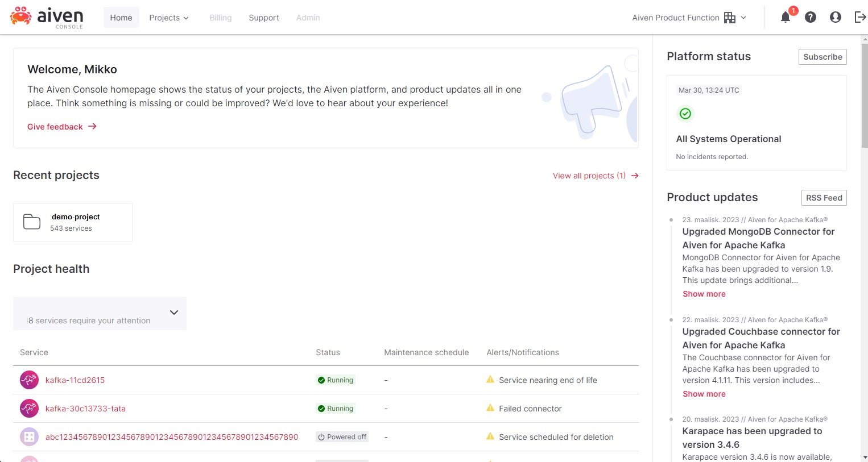Show more about Upgraded MongoDB Connector
This screenshot has width=868, height=462.
tap(704, 294)
